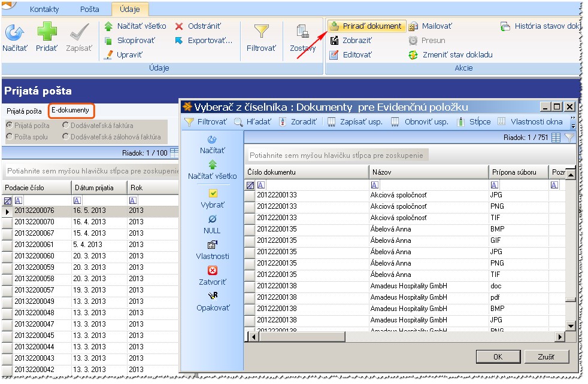Sort by Rok column header
Image resolution: width=588 pixels, height=384 pixels.
tap(153, 188)
